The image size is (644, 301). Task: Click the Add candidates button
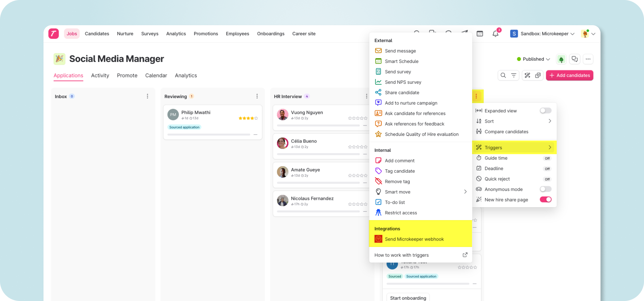click(x=570, y=75)
